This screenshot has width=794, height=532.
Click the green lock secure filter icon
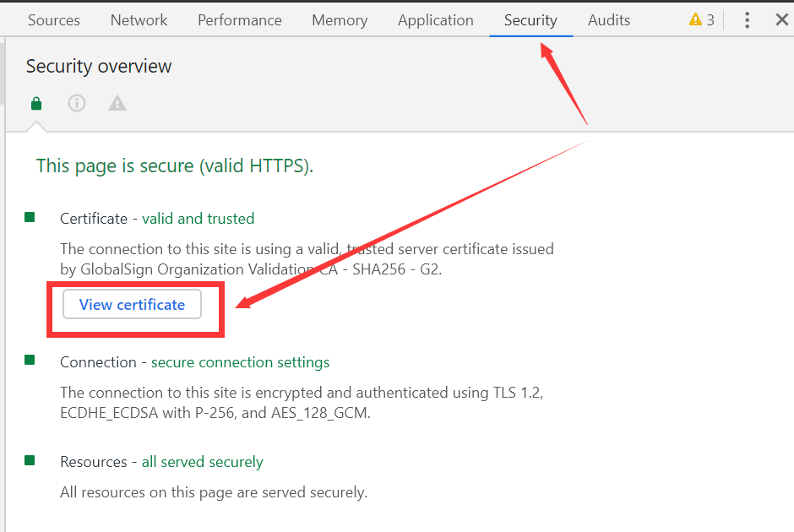point(36,103)
